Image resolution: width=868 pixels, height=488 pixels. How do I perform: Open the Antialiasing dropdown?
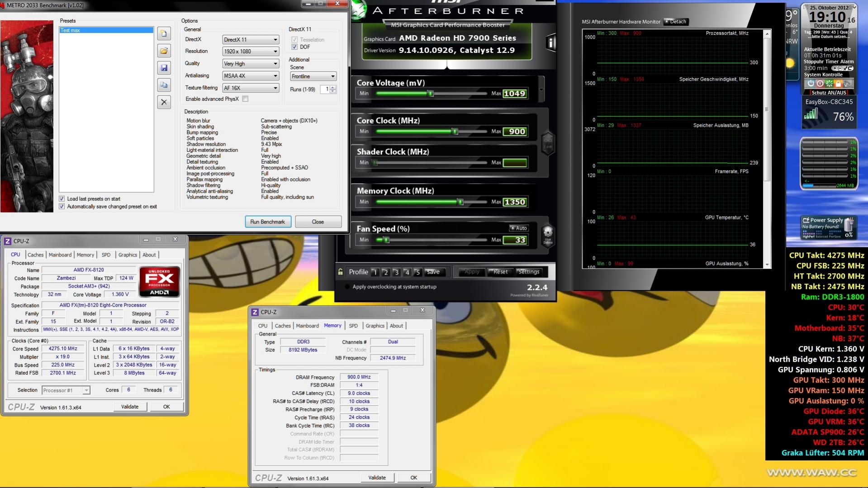(x=251, y=76)
